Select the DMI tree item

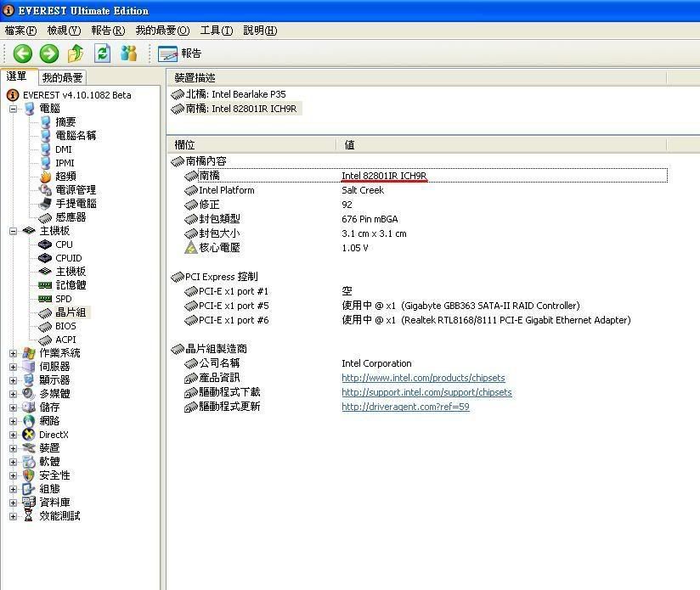pyautogui.click(x=64, y=149)
